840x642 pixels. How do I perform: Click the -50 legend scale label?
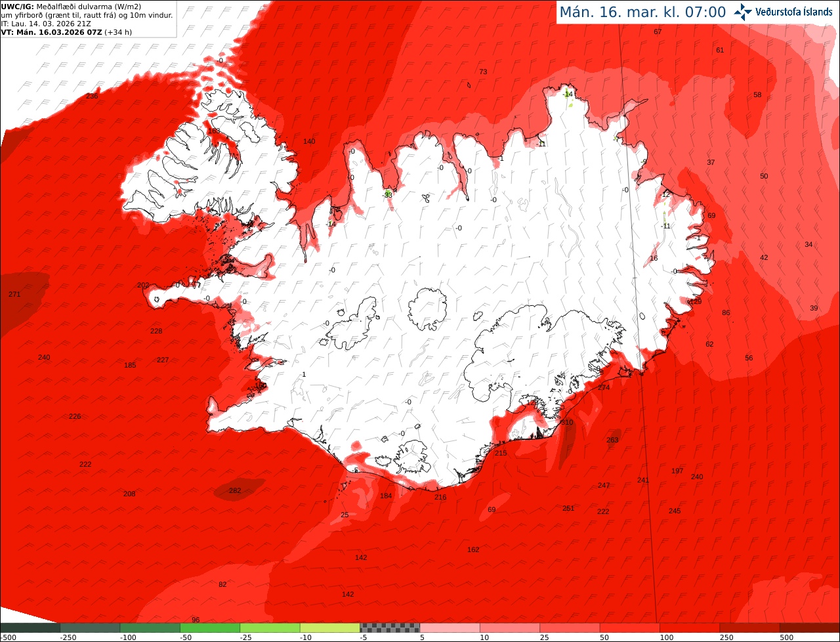point(186,637)
